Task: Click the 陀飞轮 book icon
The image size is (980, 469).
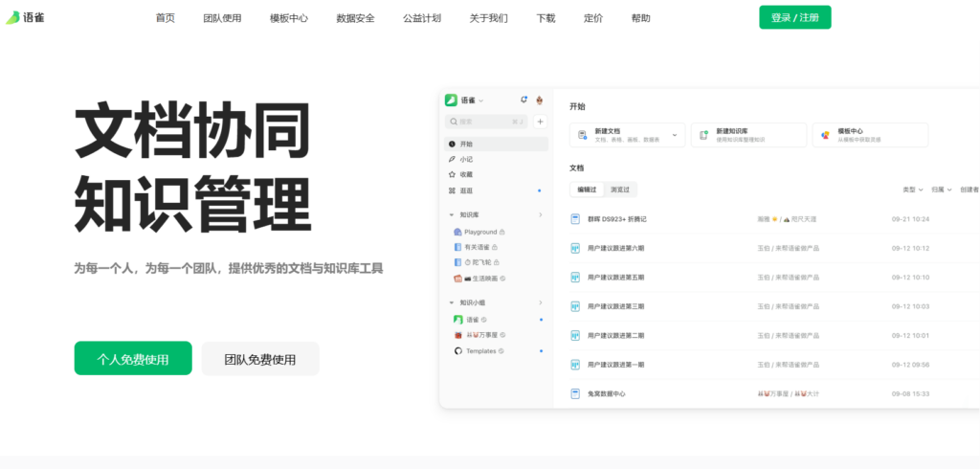Action: click(457, 262)
